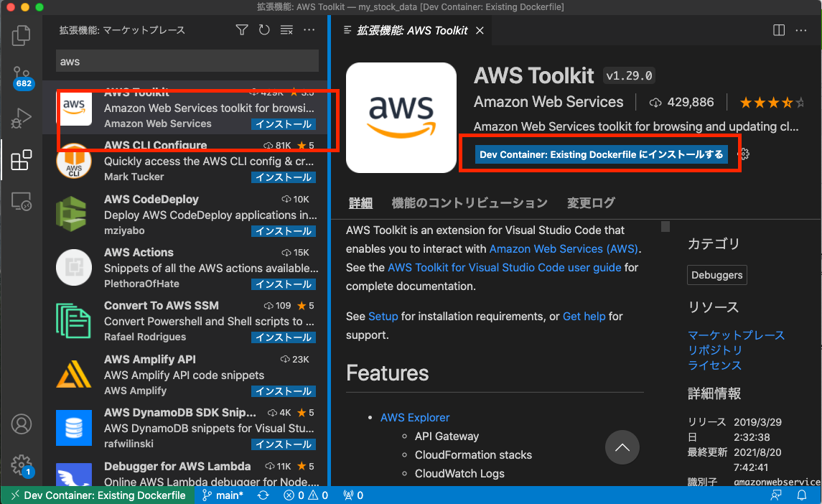822x504 pixels.
Task: Click the AWS CLI Configure extension icon
Action: pos(74,161)
